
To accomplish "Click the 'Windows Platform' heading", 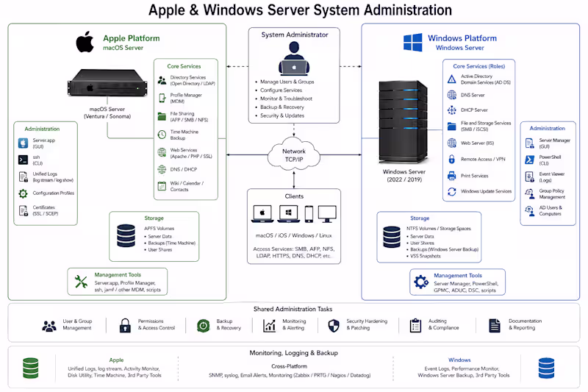I will pos(462,38).
